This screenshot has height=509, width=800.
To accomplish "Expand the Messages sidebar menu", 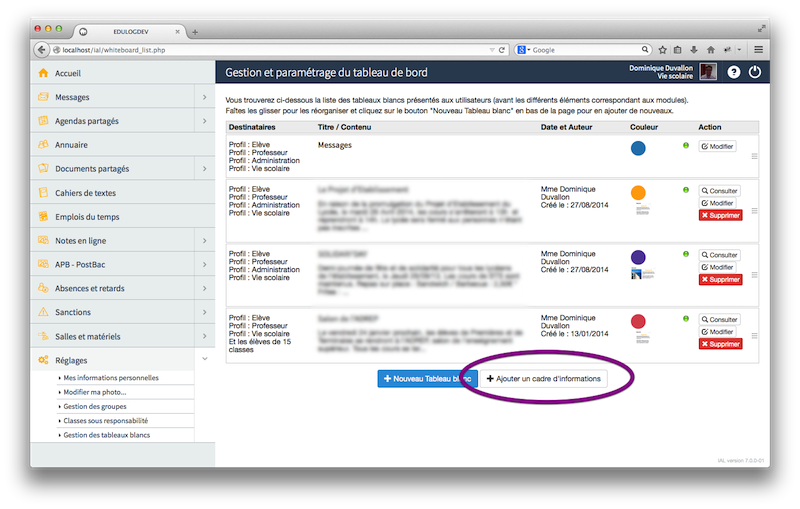I will (x=204, y=97).
